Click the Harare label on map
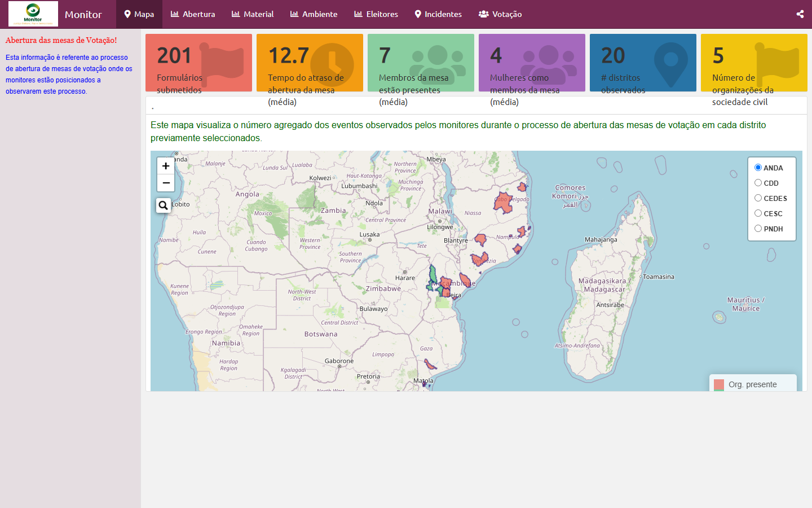Screen dimensions: 812x508 (x=405, y=278)
